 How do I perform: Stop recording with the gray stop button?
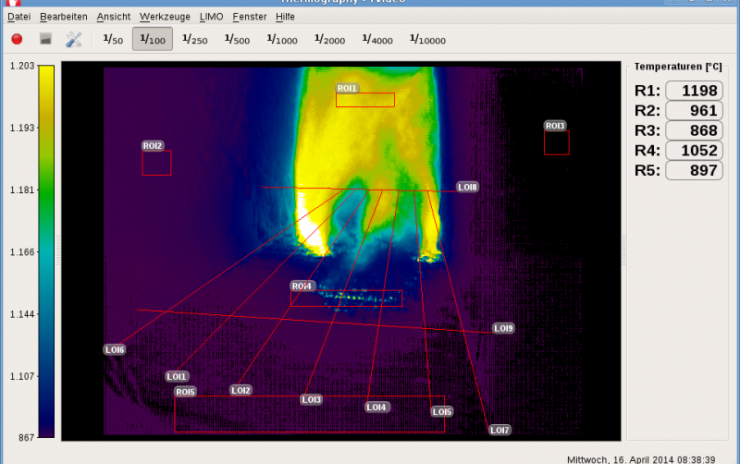[45, 39]
